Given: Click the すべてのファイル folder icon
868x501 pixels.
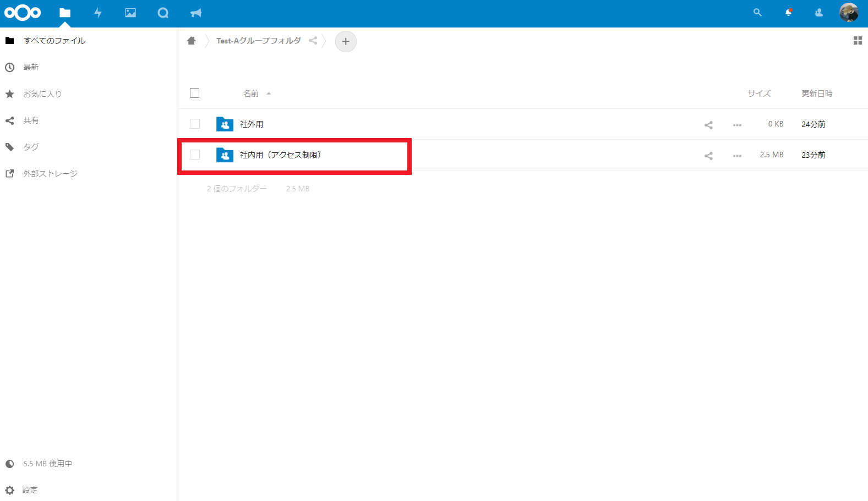Looking at the screenshot, I should [x=9, y=41].
